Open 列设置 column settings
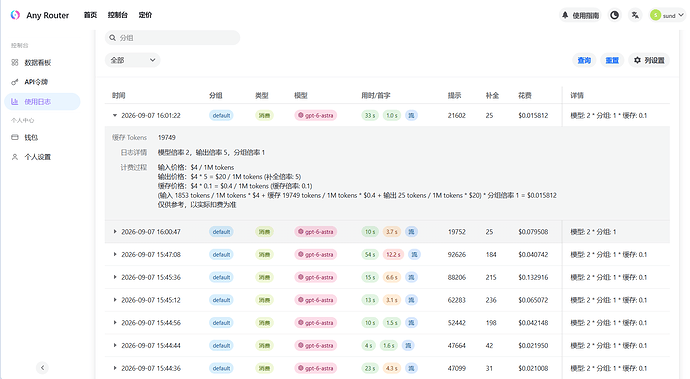This screenshot has height=379, width=690. click(649, 60)
